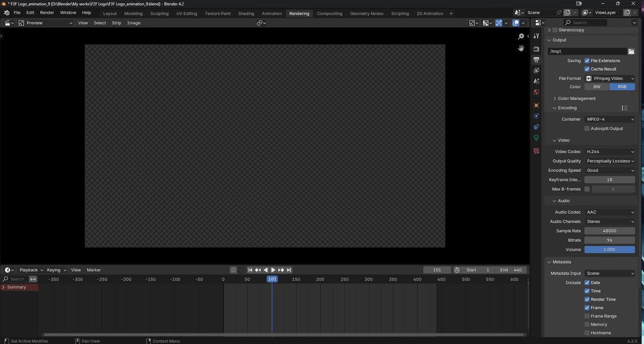Enable the Frame Range metadata checkbox
The image size is (644, 344).
pyautogui.click(x=587, y=316)
